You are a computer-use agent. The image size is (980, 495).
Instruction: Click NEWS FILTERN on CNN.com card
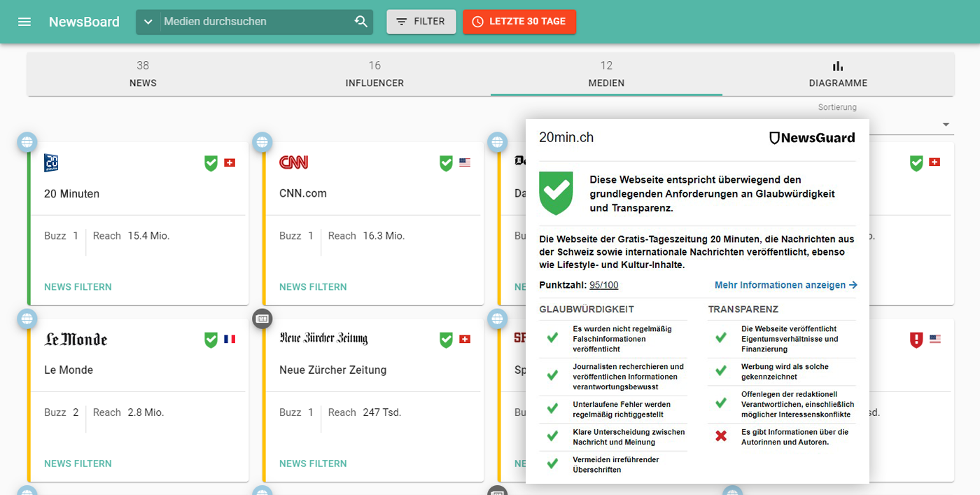coord(313,287)
